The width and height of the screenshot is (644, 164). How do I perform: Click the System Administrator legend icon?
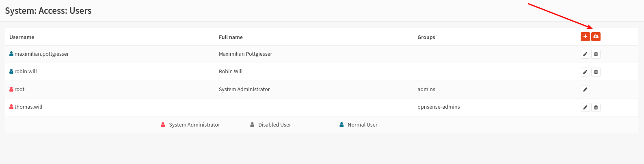click(163, 125)
